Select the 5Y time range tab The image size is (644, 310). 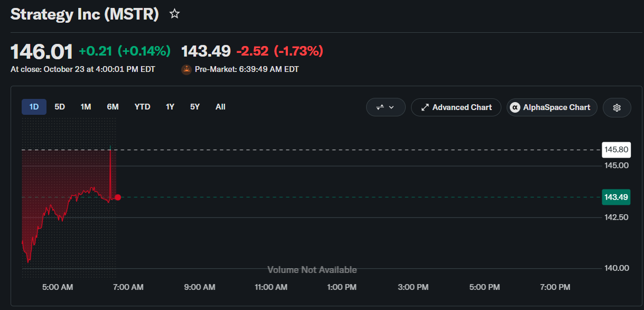click(x=195, y=107)
